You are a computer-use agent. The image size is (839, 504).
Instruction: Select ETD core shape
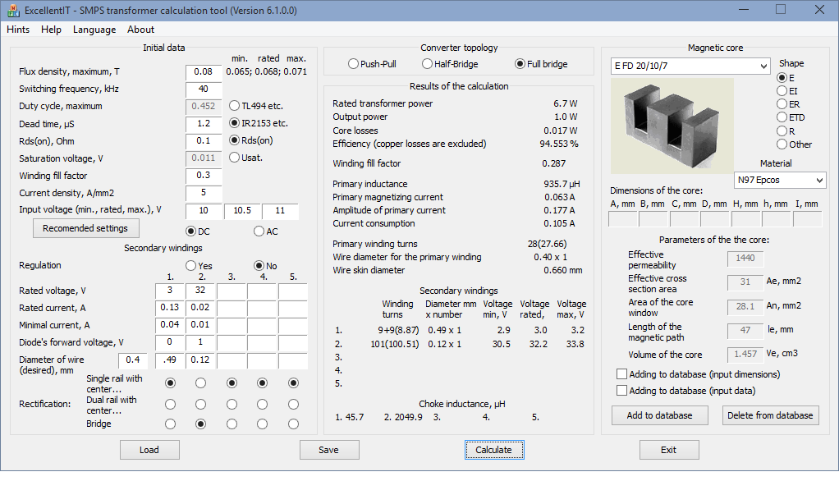782,117
